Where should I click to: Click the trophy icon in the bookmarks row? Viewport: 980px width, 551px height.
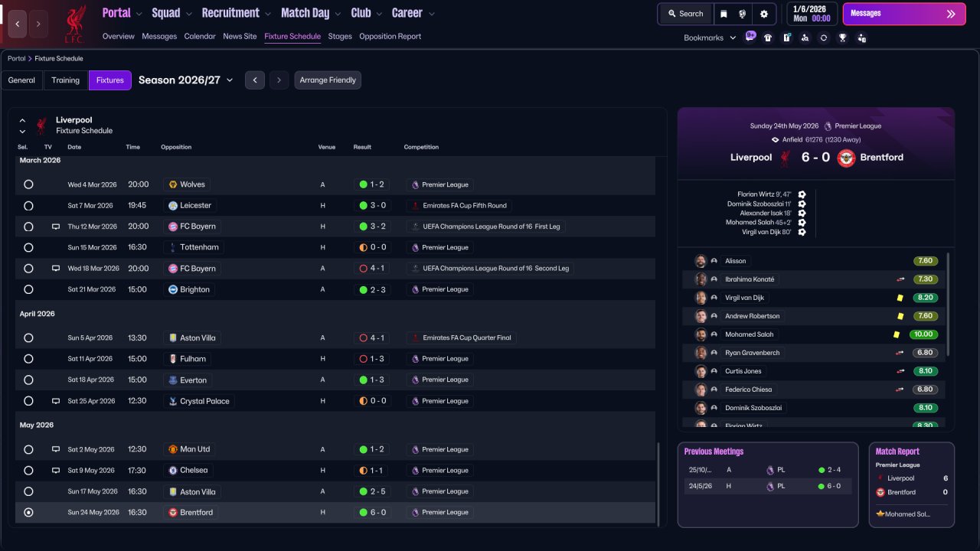pos(842,37)
